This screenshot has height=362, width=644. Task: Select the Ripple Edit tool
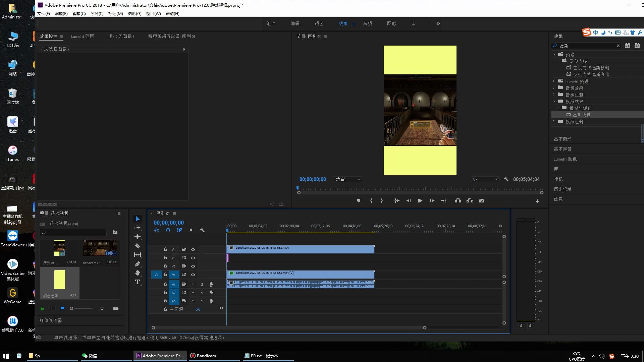pyautogui.click(x=138, y=237)
